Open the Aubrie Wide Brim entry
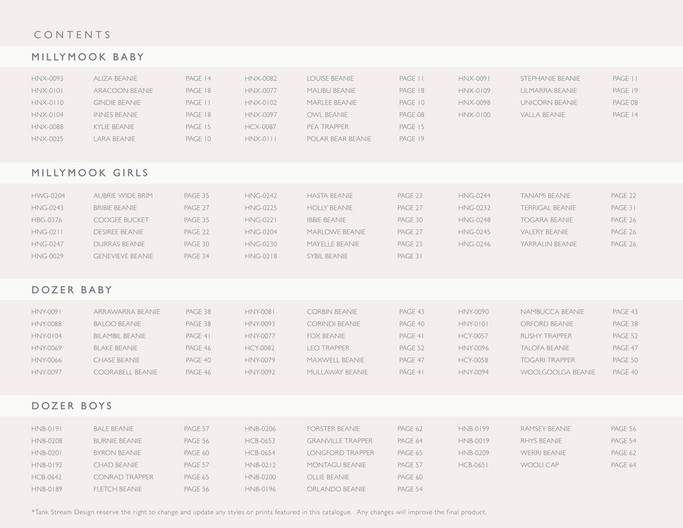 (123, 196)
